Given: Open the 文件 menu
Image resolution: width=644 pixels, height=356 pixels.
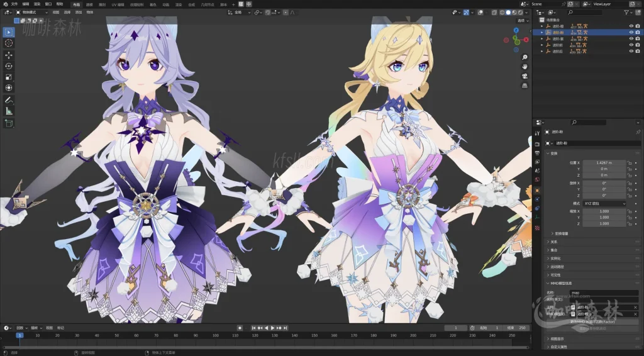Looking at the screenshot, I should tap(14, 4).
